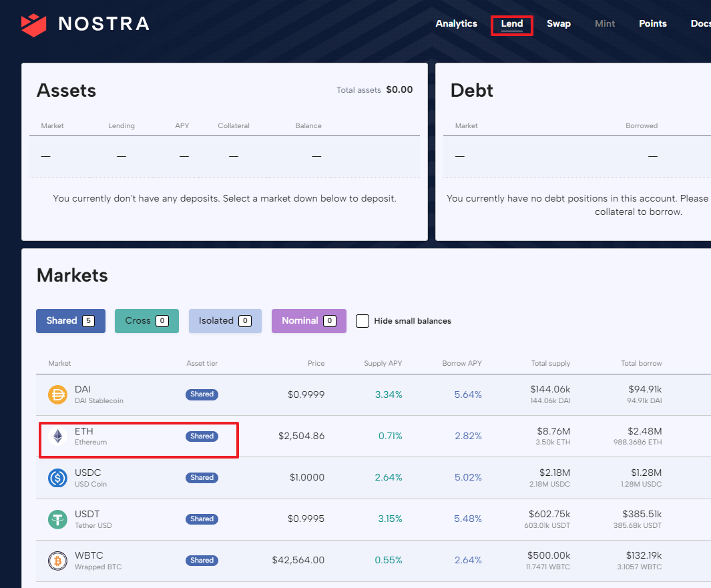Image resolution: width=711 pixels, height=588 pixels.
Task: Click the DAI coin icon
Action: [x=57, y=394]
